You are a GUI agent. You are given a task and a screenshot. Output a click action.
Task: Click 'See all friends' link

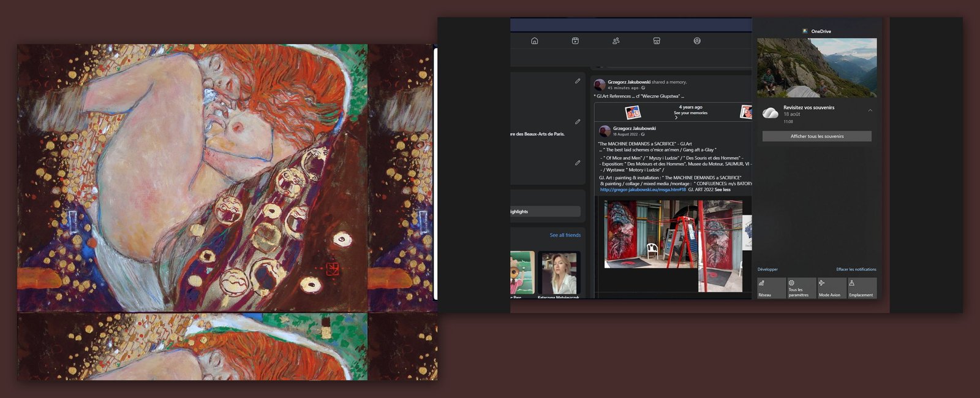click(x=565, y=235)
